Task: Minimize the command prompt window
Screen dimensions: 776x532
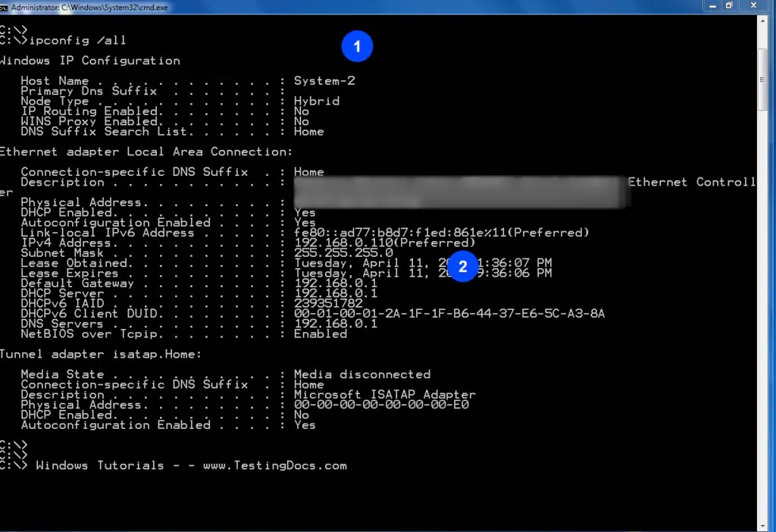Action: pos(712,5)
